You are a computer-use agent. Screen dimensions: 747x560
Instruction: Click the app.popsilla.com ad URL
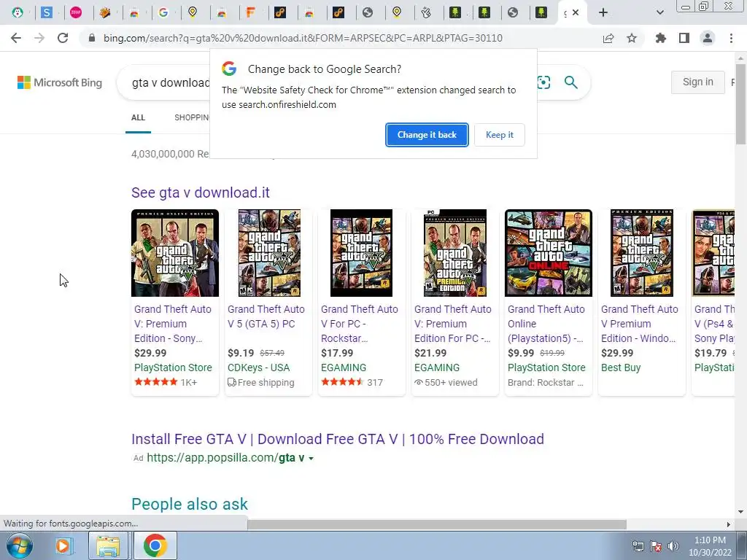click(x=225, y=458)
